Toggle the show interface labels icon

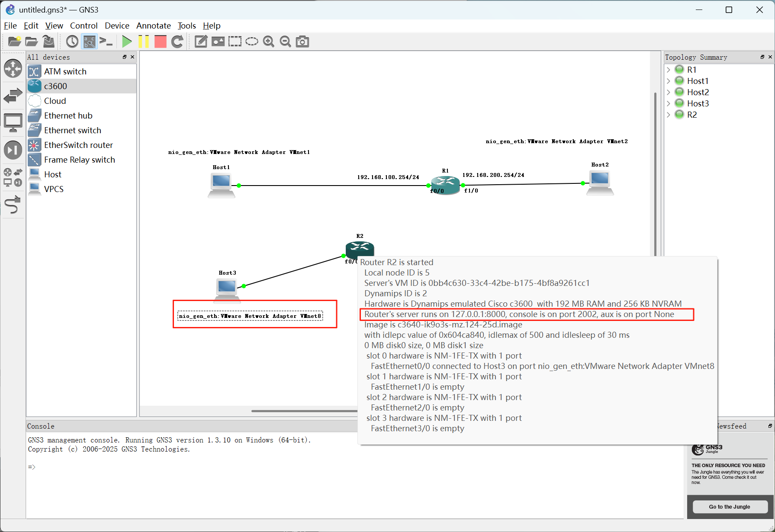tap(90, 42)
